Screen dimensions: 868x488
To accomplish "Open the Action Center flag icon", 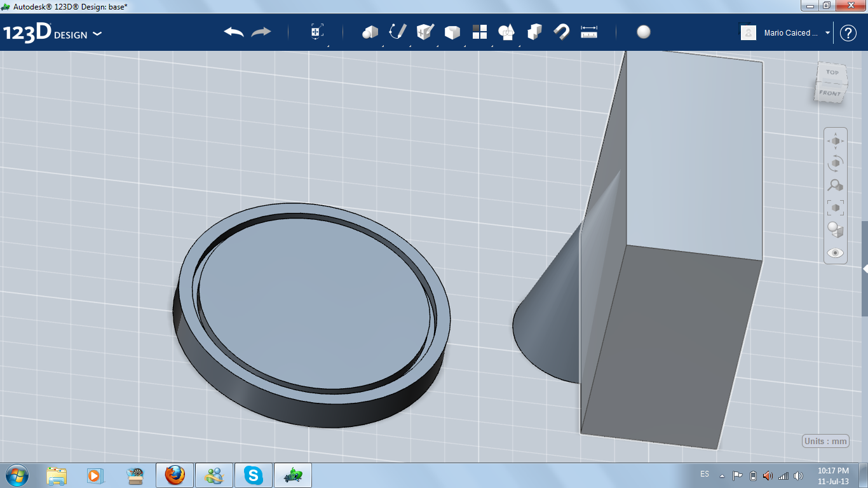I will coord(738,475).
